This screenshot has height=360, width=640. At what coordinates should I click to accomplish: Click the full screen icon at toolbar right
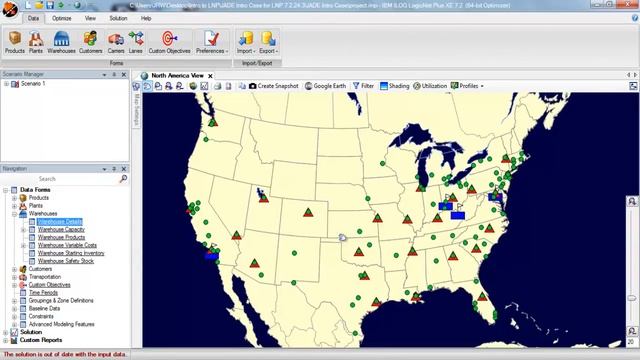pos(633,86)
